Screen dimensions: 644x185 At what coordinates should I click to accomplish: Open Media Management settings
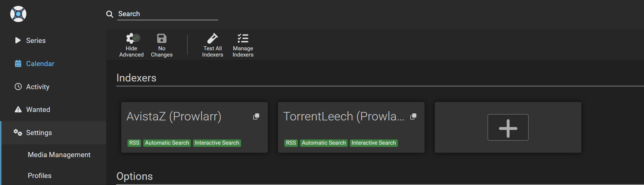pos(59,155)
